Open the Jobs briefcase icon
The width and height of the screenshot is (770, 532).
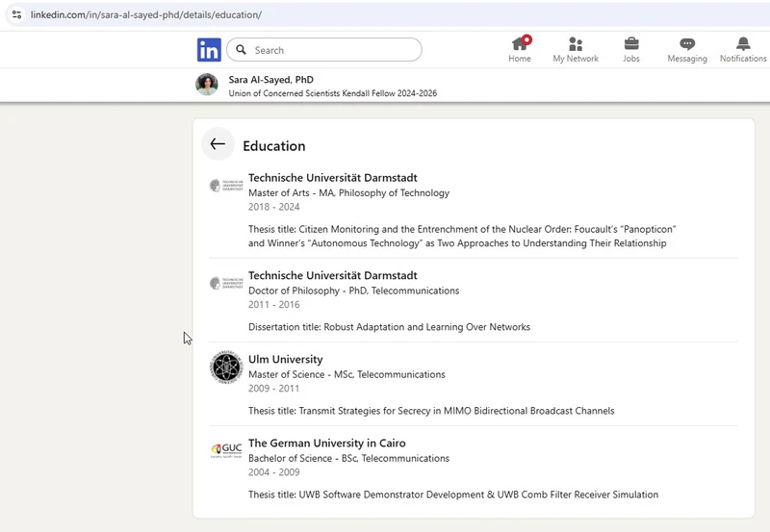tap(631, 43)
